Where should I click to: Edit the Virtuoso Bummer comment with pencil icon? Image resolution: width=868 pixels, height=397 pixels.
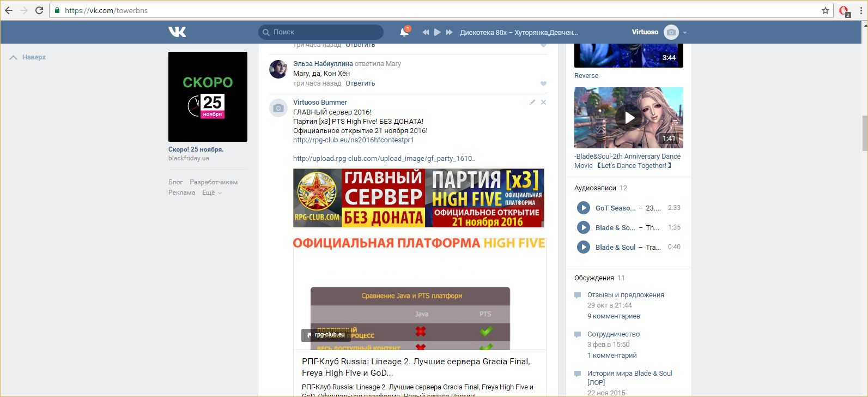[532, 102]
